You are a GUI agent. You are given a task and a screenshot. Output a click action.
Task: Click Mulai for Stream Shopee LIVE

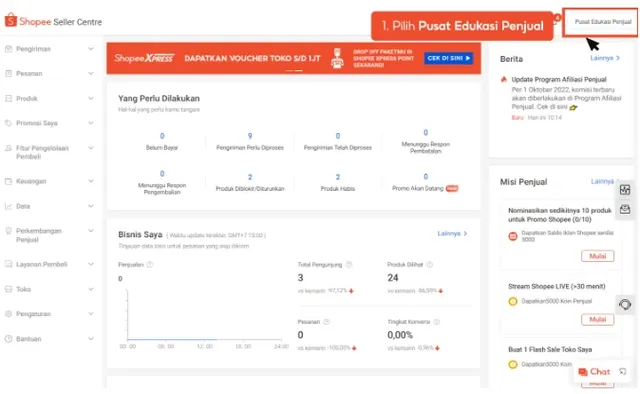[598, 319]
